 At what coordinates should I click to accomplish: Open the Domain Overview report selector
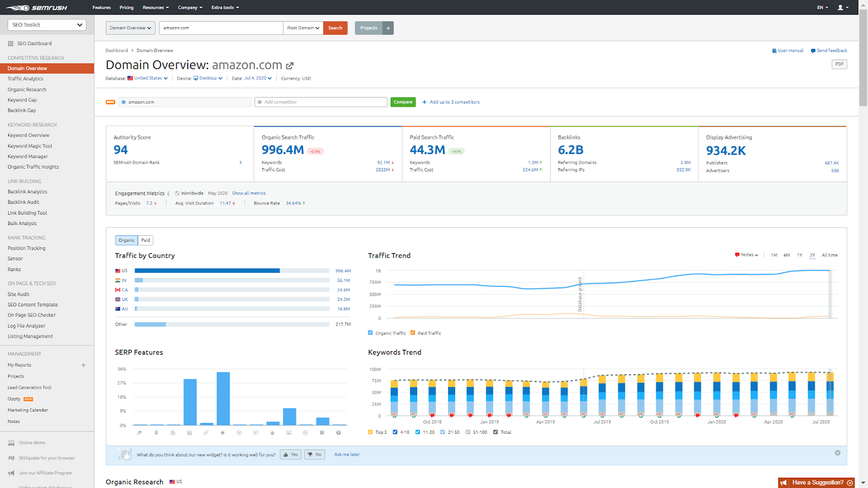pyautogui.click(x=131, y=28)
